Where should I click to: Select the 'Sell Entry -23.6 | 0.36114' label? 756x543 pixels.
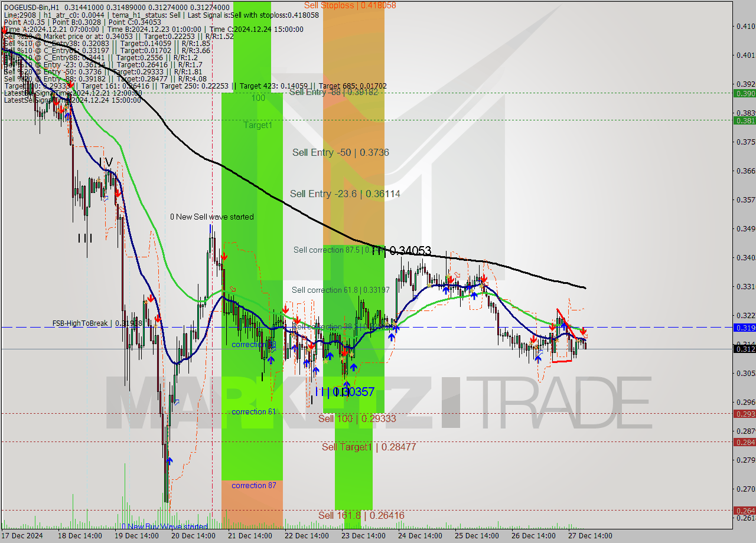pos(345,194)
